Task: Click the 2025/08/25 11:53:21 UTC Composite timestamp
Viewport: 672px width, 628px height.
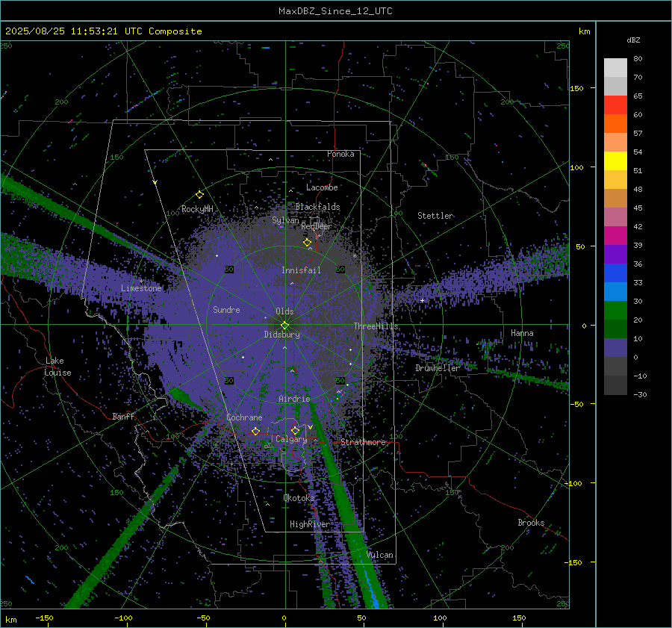Action: pyautogui.click(x=103, y=31)
